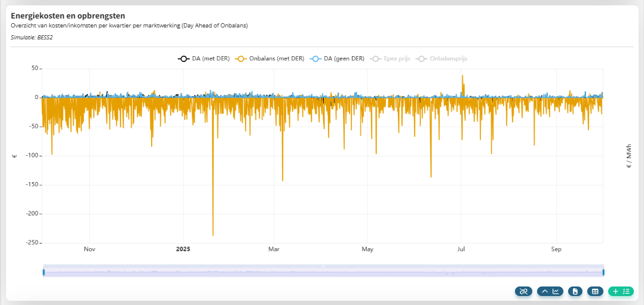Screen dimensions: 644x305
Task: Click the positive orange peak at Jul
Action: [x=462, y=76]
